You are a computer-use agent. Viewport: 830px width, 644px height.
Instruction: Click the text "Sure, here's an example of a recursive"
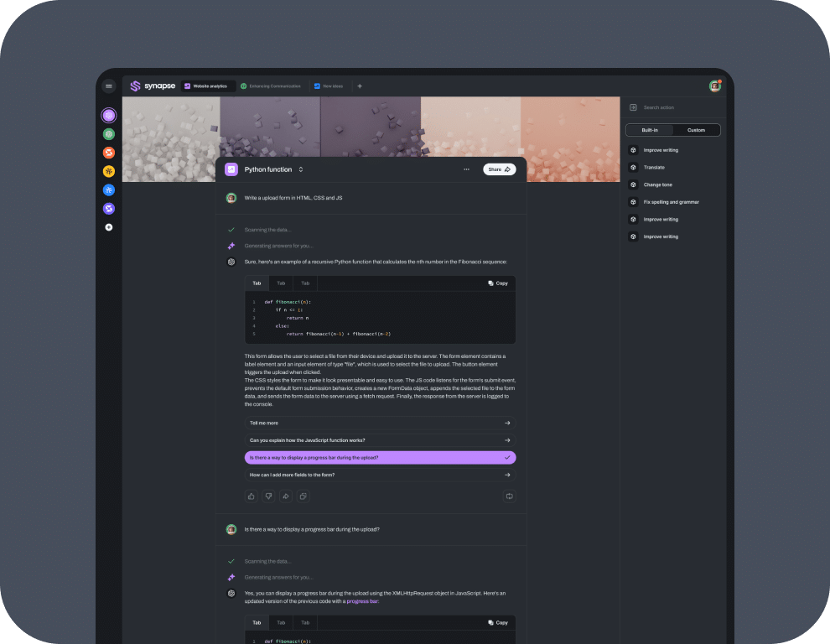point(376,262)
